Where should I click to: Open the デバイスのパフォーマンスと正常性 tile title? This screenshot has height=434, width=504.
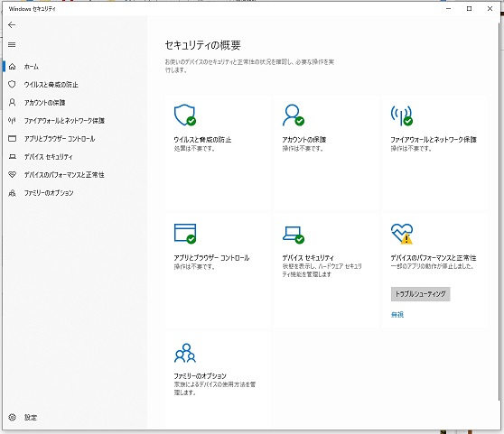pyautogui.click(x=434, y=257)
